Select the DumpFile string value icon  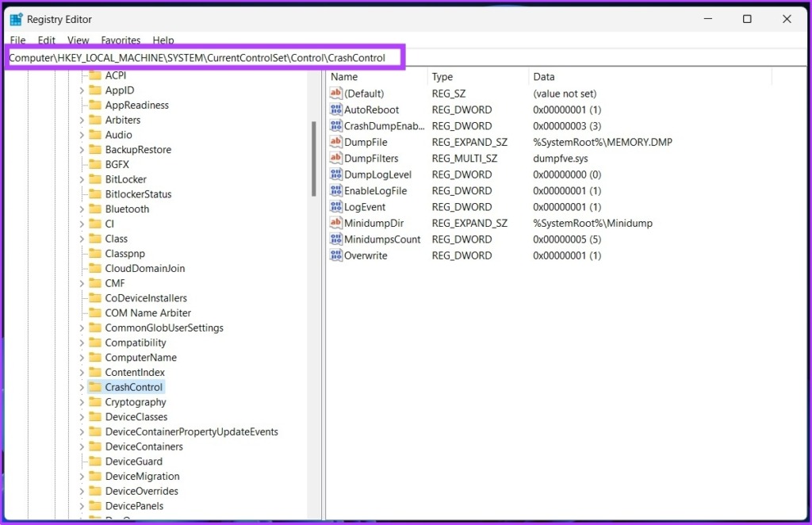click(x=335, y=142)
